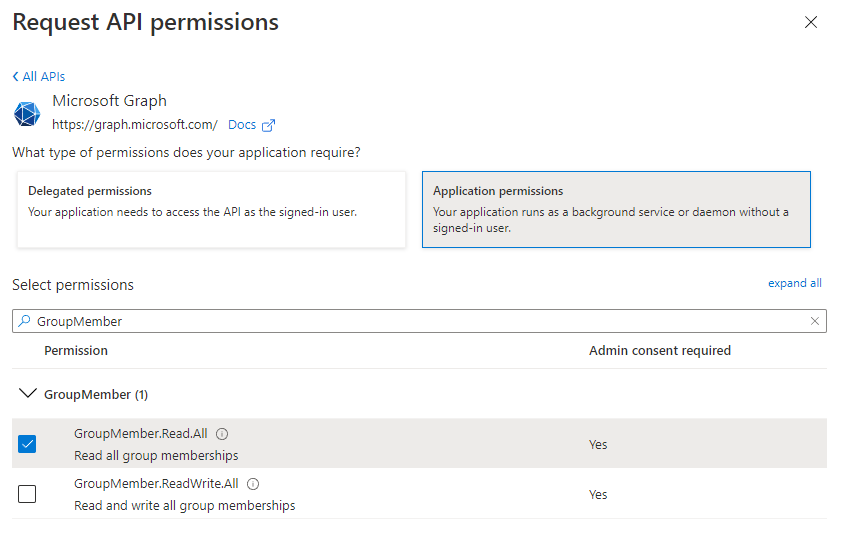This screenshot has width=843, height=549.
Task: Click the Admin consent required column header
Action: (660, 351)
